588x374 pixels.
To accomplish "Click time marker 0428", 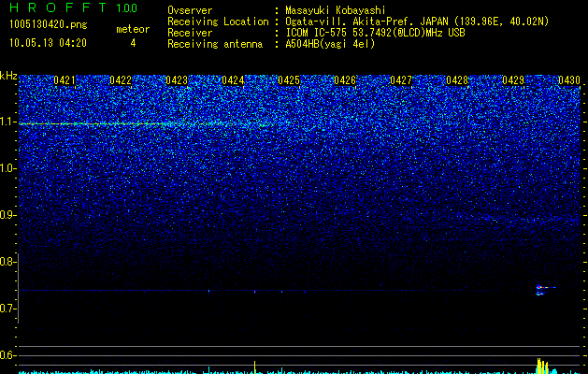I will click(457, 80).
